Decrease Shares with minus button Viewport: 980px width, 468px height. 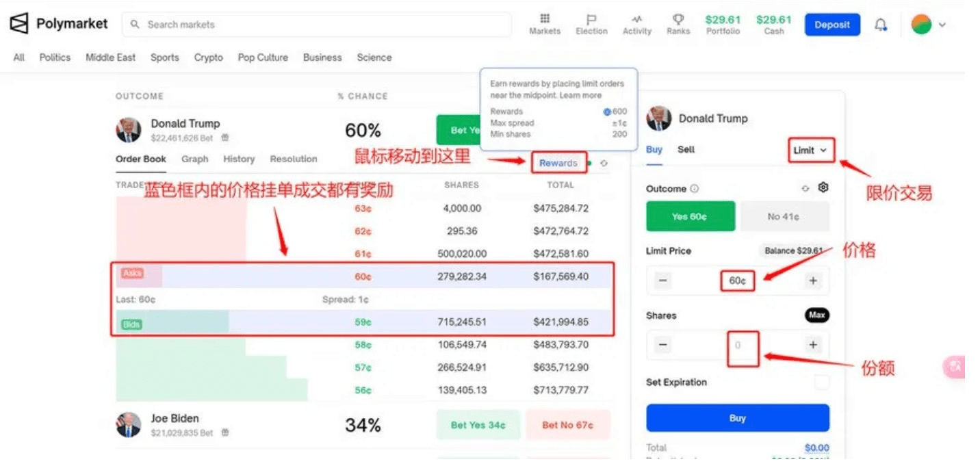[x=662, y=345]
